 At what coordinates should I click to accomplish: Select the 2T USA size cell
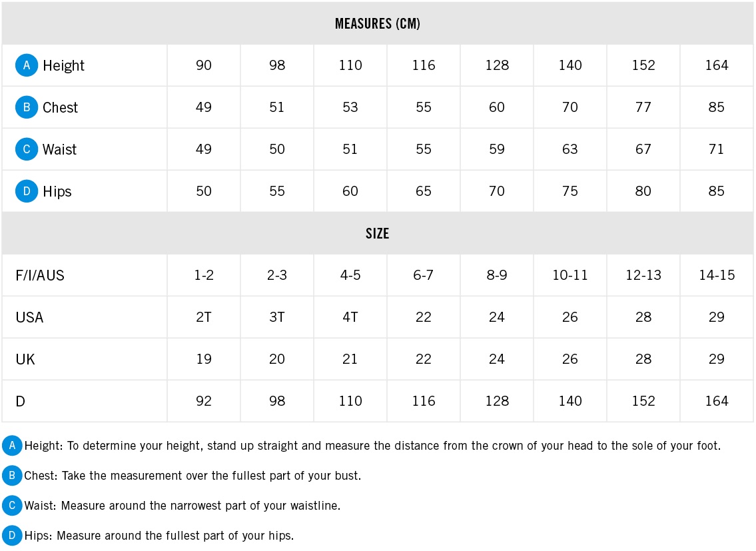(x=203, y=317)
